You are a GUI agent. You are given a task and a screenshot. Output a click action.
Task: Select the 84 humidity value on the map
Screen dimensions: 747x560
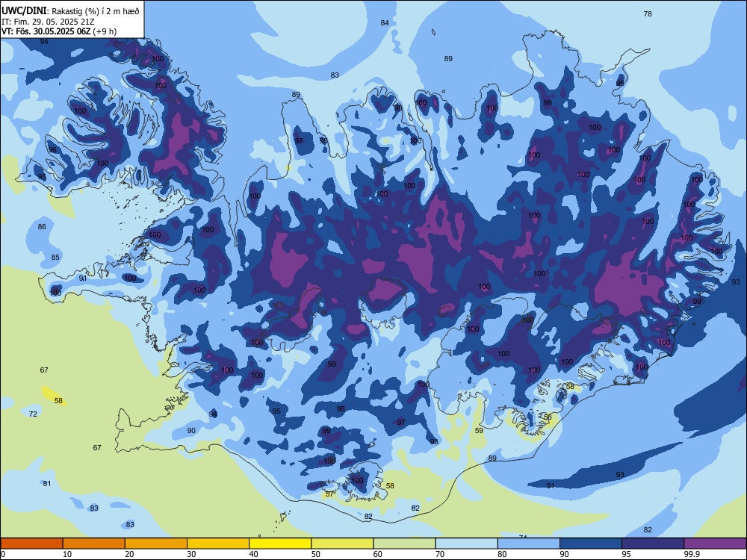pyautogui.click(x=385, y=23)
